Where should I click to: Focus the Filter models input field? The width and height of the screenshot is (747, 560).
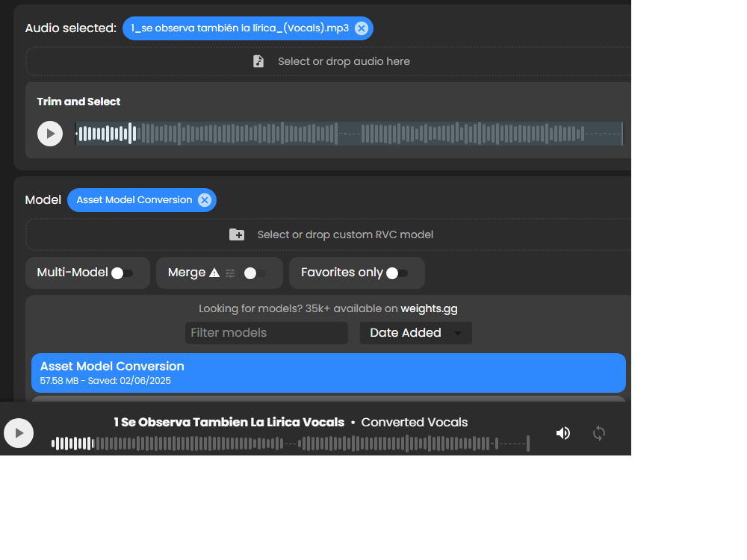pyautogui.click(x=267, y=333)
